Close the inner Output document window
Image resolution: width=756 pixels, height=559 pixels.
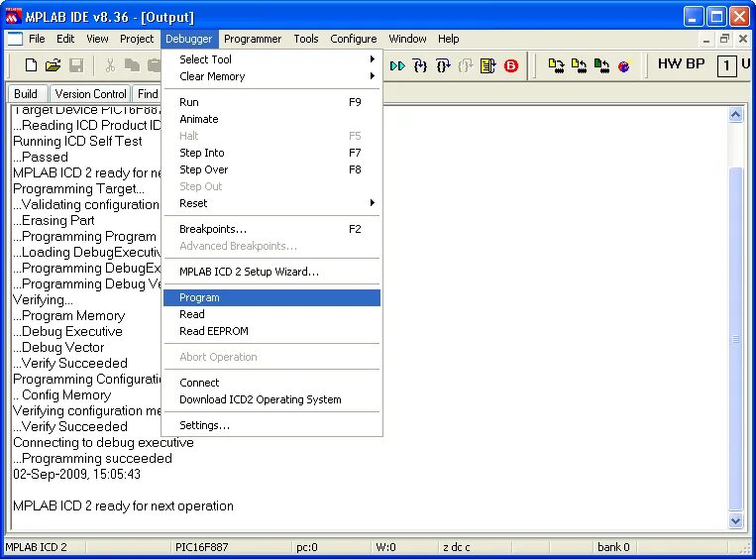(x=743, y=39)
